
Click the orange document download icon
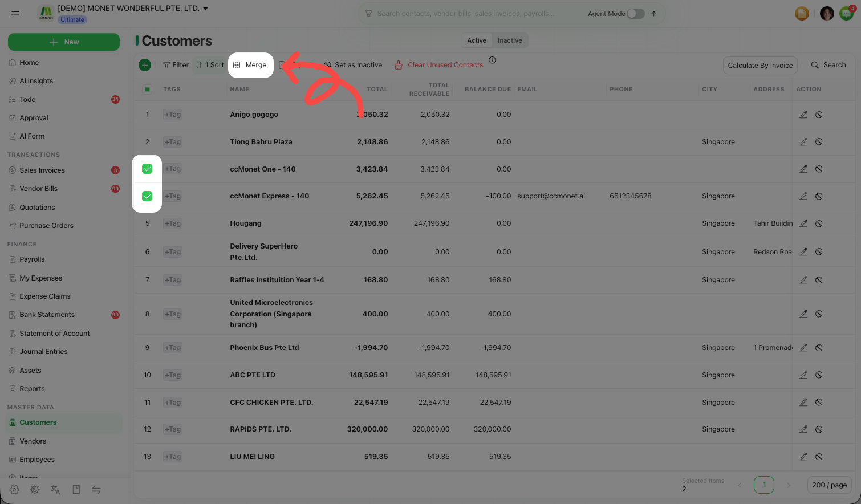point(802,14)
